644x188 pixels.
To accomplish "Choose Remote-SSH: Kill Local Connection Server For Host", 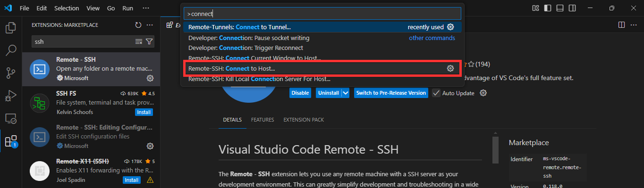I will 322,79.
